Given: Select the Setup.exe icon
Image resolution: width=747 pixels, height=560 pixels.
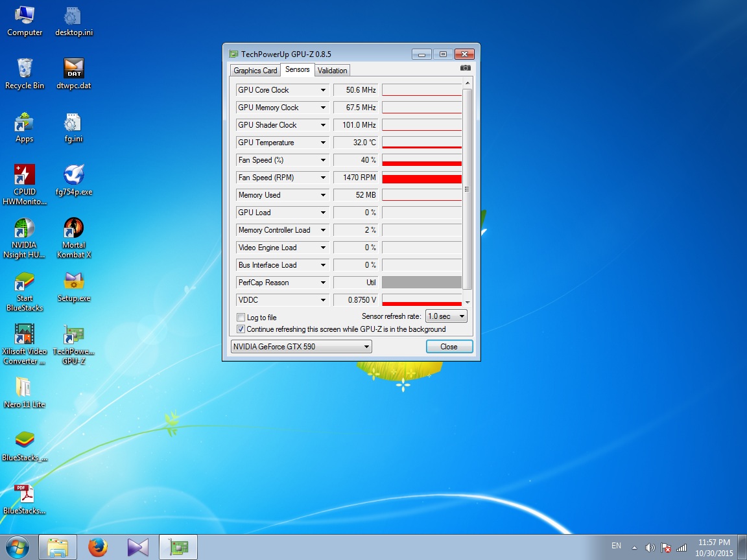Looking at the screenshot, I should click(74, 287).
